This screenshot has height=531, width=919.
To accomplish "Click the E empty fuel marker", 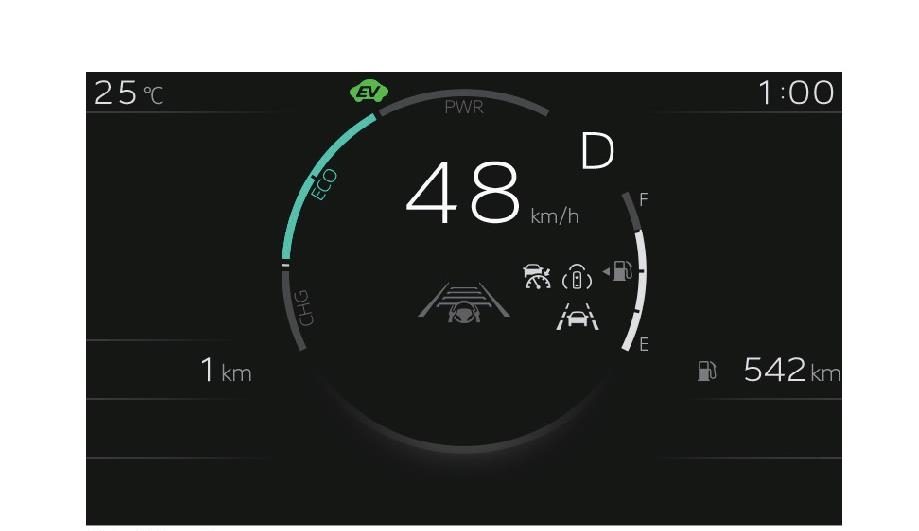I will click(644, 344).
